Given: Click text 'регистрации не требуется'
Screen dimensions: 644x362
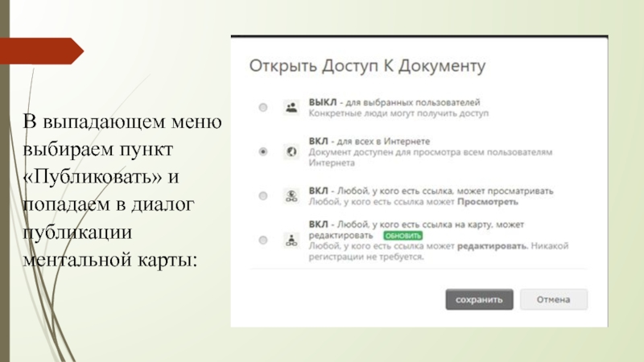Looking at the screenshot, I should 366,257.
